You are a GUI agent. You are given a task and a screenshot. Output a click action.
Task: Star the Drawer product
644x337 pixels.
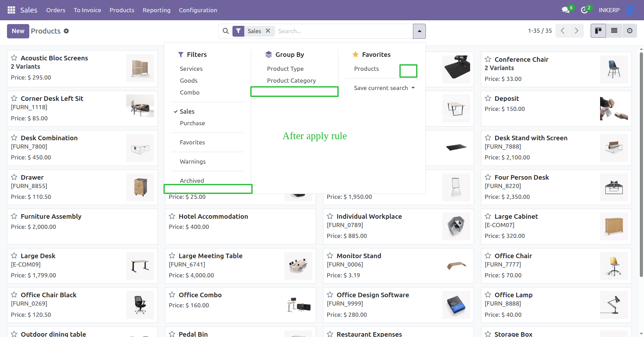pos(14,177)
